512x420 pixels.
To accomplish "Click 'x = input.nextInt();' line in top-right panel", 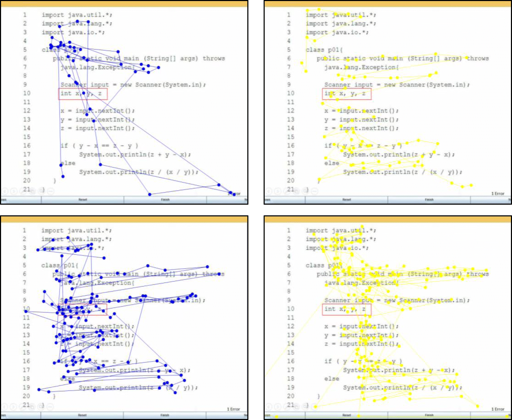I will (361, 111).
